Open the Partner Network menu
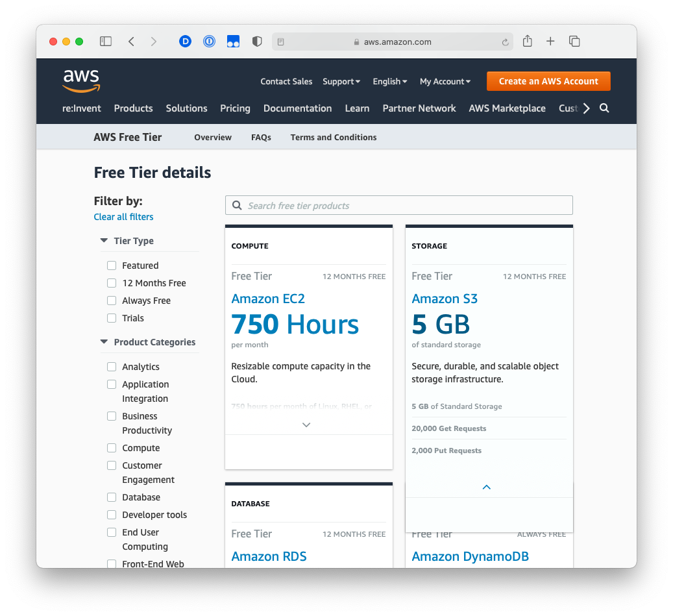Screen dimensions: 673x616 pos(419,108)
